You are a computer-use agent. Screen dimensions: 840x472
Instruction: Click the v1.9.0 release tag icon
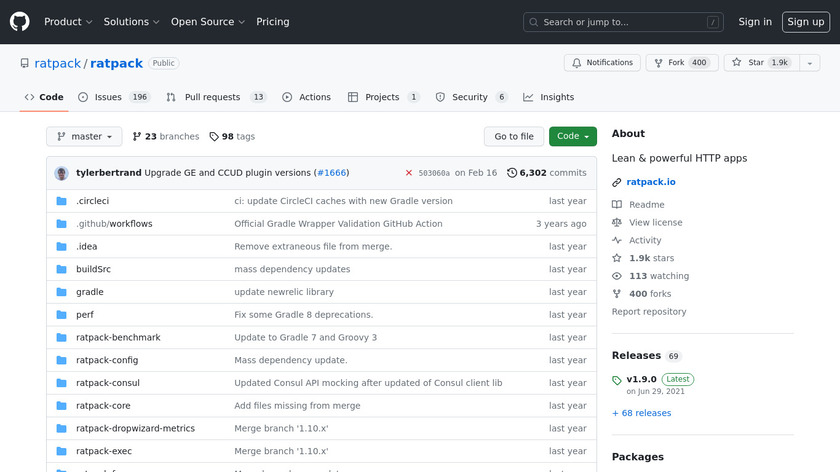pos(617,380)
